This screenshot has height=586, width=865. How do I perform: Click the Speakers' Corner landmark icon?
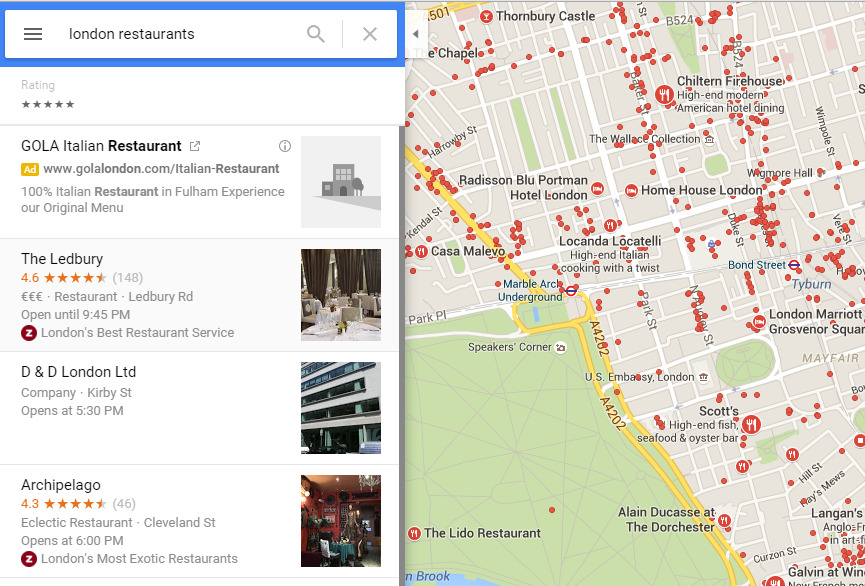pyautogui.click(x=561, y=348)
